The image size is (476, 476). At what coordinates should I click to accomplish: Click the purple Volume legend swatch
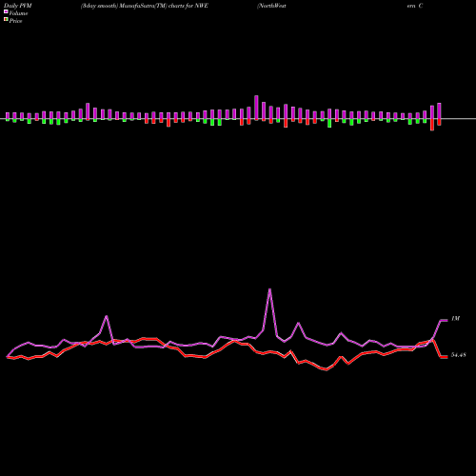click(x=6, y=11)
